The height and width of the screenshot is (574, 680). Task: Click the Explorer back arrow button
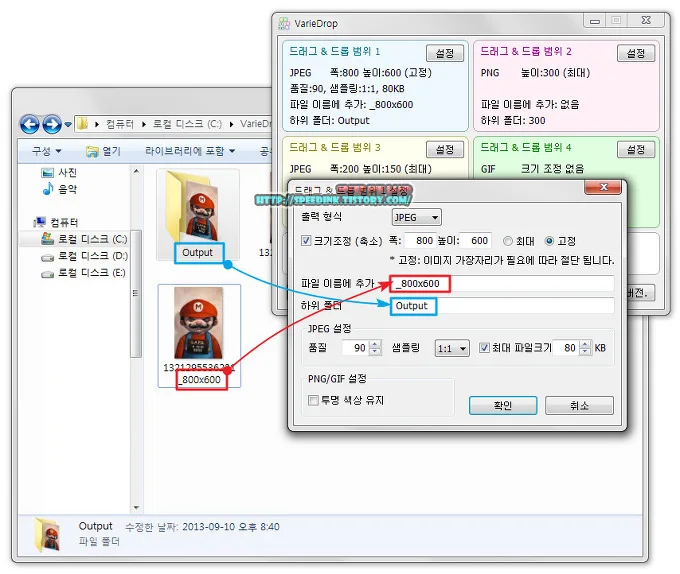click(x=29, y=124)
